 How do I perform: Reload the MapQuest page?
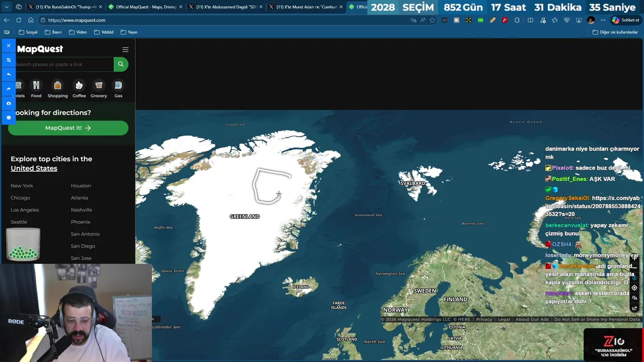click(x=19, y=20)
